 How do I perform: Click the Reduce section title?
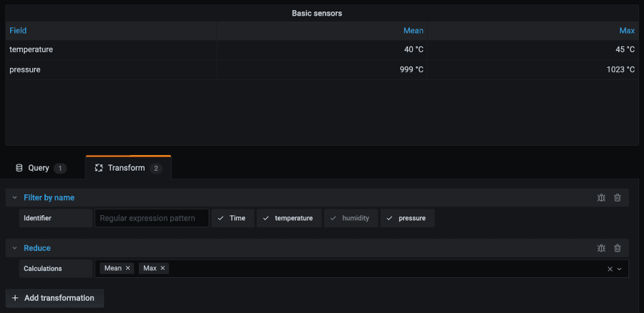(x=37, y=248)
